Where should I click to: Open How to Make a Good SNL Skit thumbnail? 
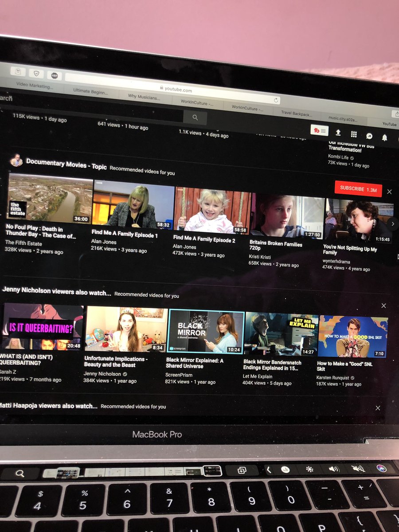click(353, 336)
